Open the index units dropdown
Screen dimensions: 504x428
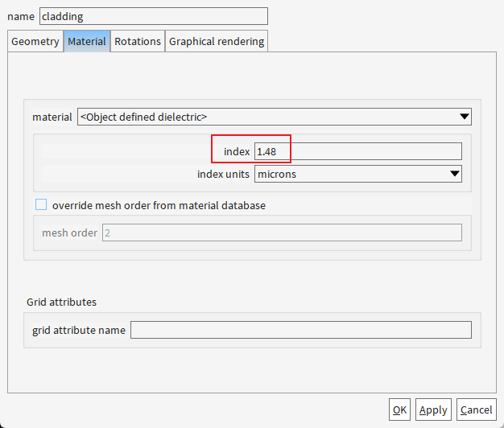[x=358, y=174]
